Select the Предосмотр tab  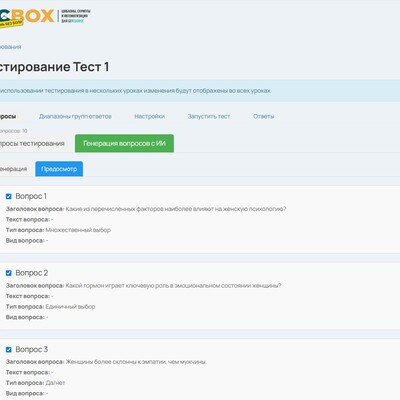click(x=59, y=169)
